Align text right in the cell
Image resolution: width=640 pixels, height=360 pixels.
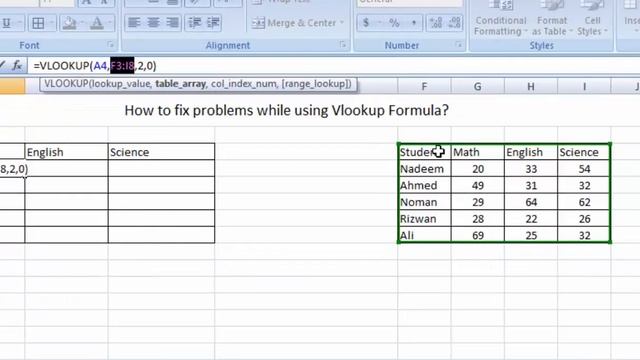click(x=172, y=23)
